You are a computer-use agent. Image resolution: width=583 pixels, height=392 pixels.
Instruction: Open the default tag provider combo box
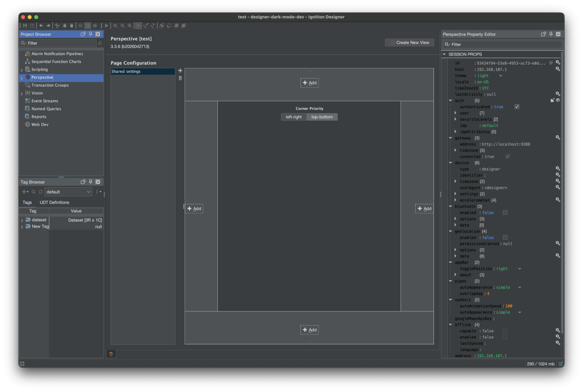tap(68, 192)
